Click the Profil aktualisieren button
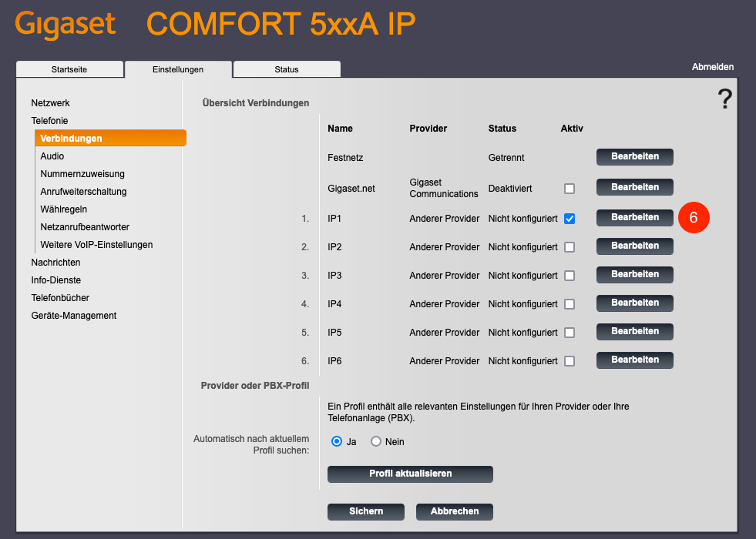The image size is (756, 539). (x=410, y=474)
